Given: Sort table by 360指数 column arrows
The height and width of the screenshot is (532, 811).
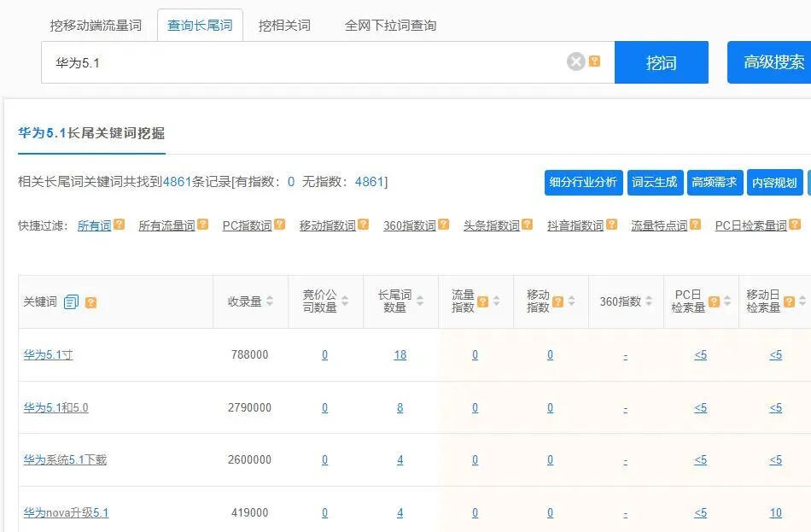Looking at the screenshot, I should pyautogui.click(x=649, y=301).
